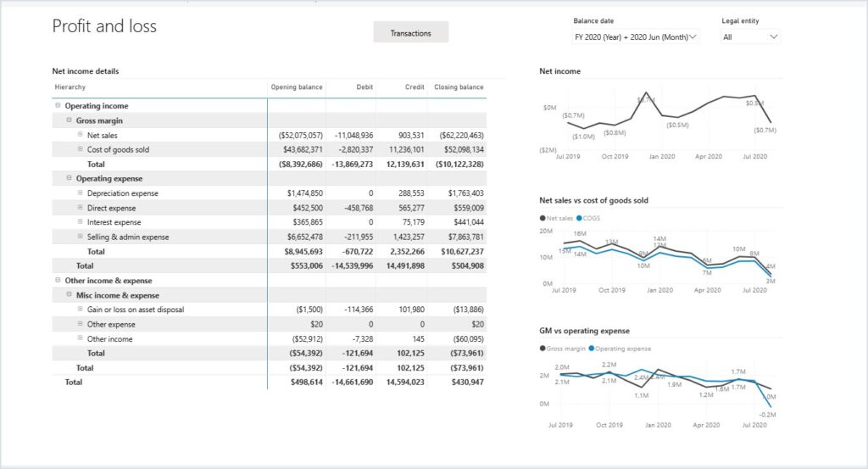Click Operating expense total $10,627,237
868x469 pixels.
pos(462,251)
